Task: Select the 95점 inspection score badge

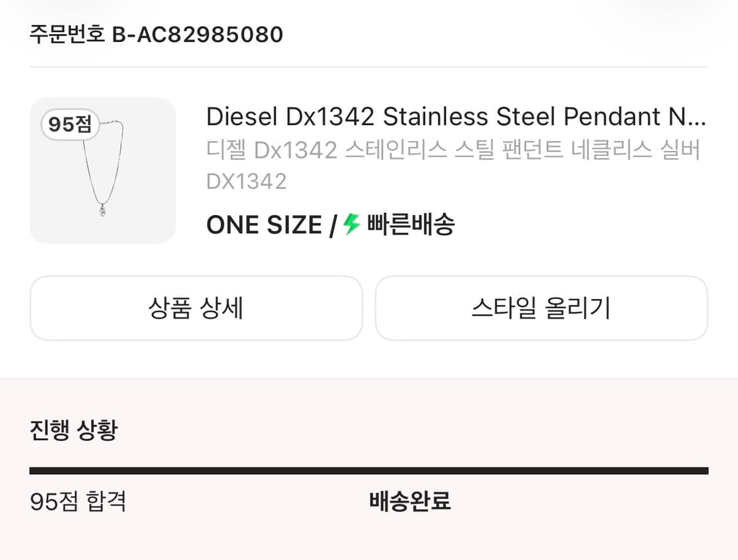Action: tap(70, 125)
